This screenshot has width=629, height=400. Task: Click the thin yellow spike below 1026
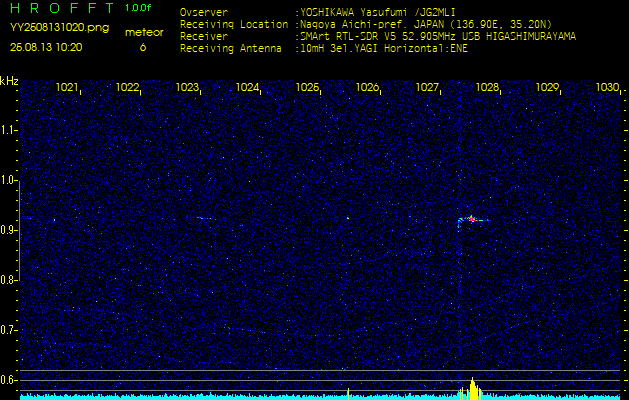click(x=348, y=394)
